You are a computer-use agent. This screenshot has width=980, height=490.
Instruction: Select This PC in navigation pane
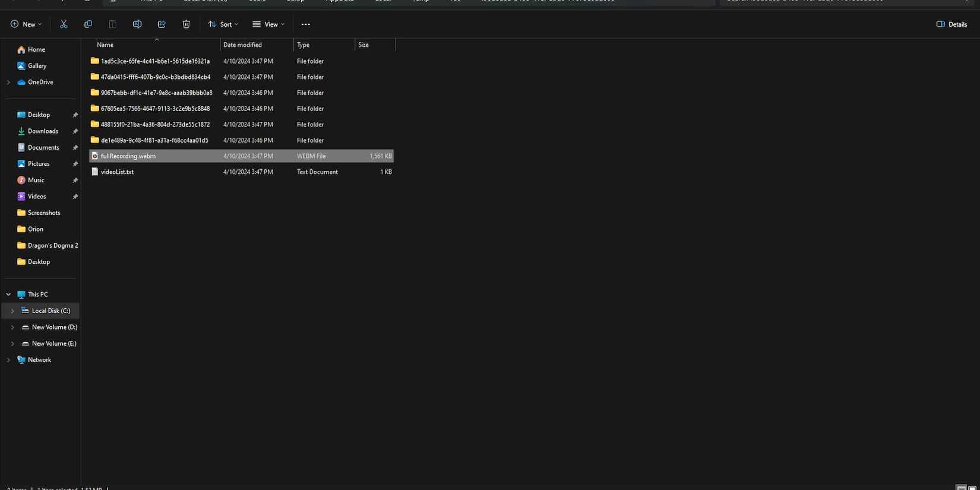point(37,295)
